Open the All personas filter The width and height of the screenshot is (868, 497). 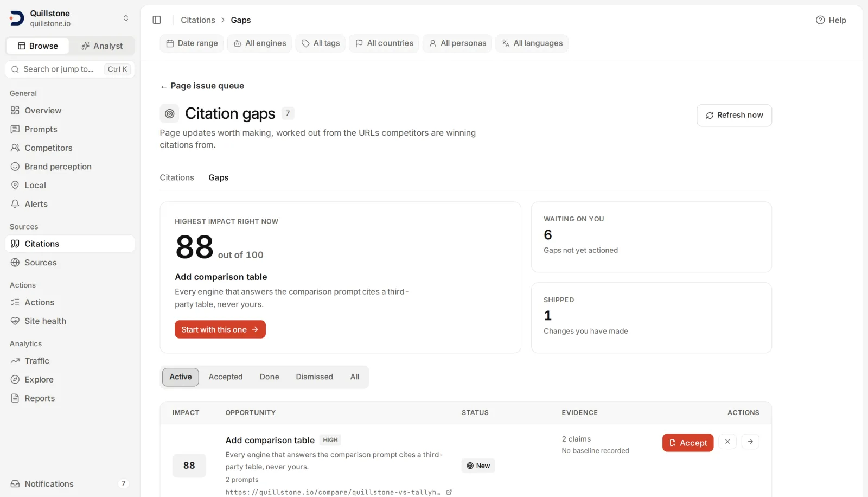457,43
